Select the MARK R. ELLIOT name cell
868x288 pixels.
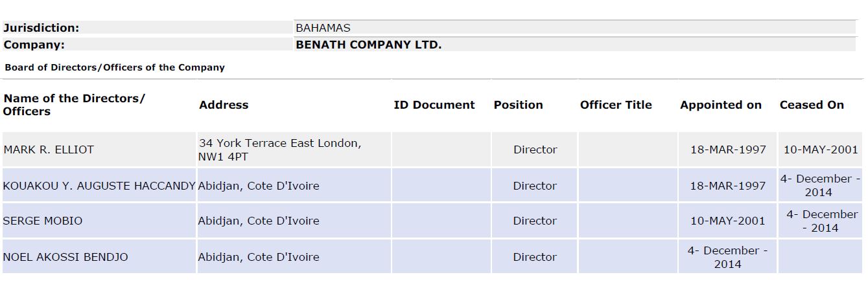(49, 150)
